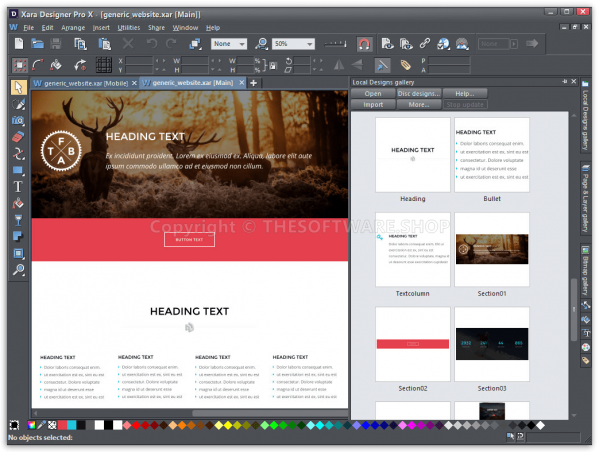Select the Rectangle tool

(18, 170)
